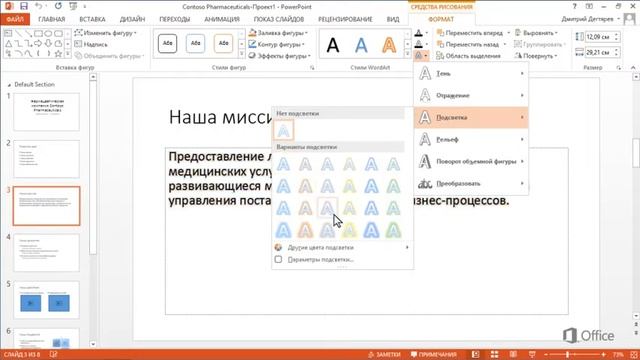This screenshot has height=360, width=640.
Task: Open the Преобразовать transform submenu
Action: (471, 184)
